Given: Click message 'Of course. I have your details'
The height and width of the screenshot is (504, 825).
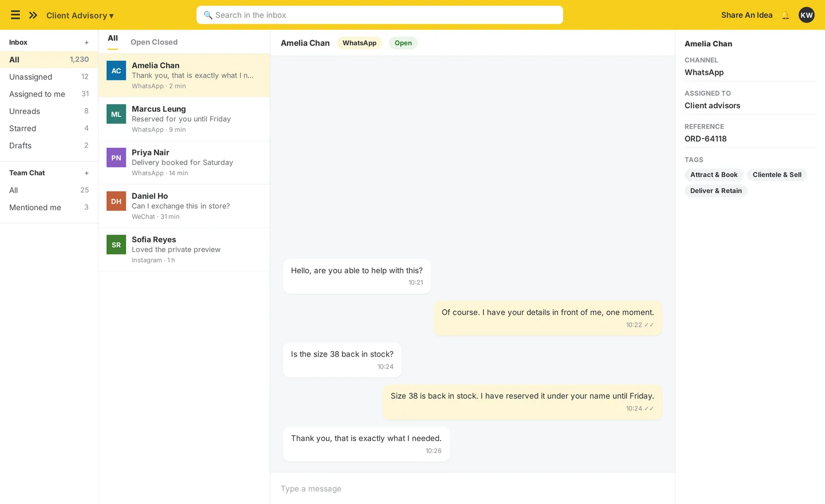Looking at the screenshot, I should [x=548, y=318].
